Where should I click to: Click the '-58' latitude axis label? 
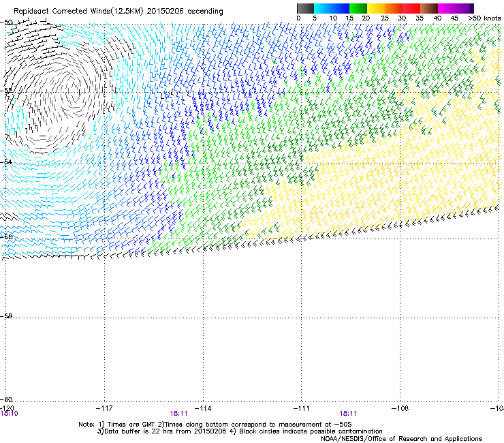[6, 316]
